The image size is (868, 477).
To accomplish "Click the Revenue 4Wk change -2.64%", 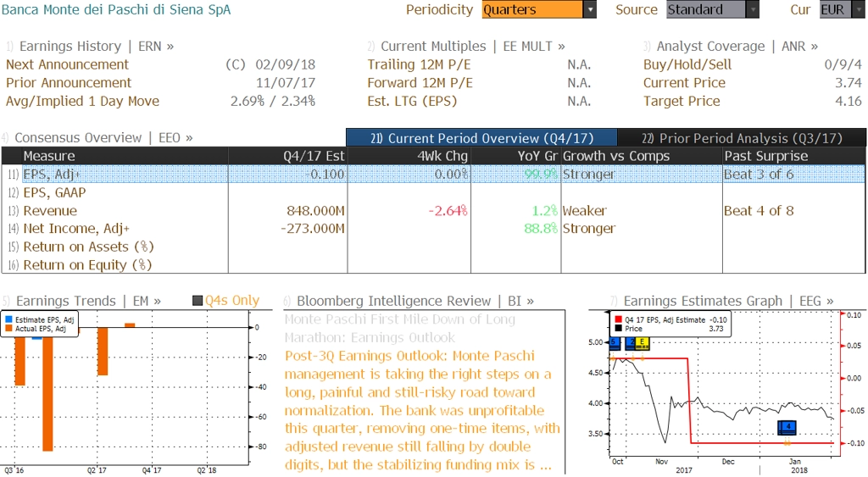I will coord(448,210).
